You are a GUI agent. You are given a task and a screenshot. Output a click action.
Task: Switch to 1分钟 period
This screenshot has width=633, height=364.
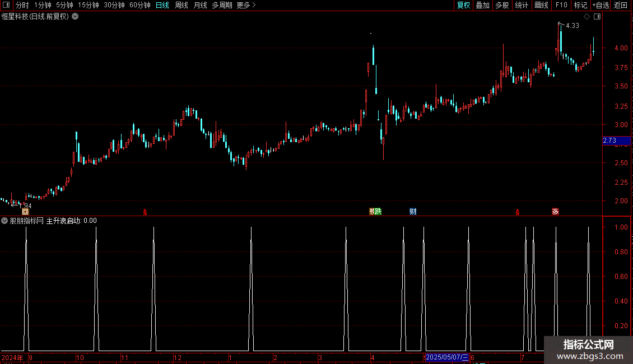pyautogui.click(x=43, y=5)
